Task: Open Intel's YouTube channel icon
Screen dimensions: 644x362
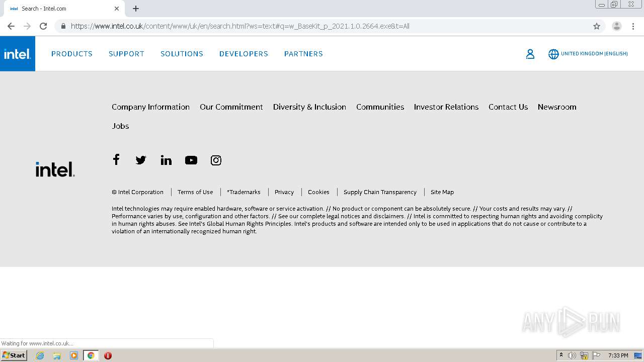Action: tap(191, 160)
